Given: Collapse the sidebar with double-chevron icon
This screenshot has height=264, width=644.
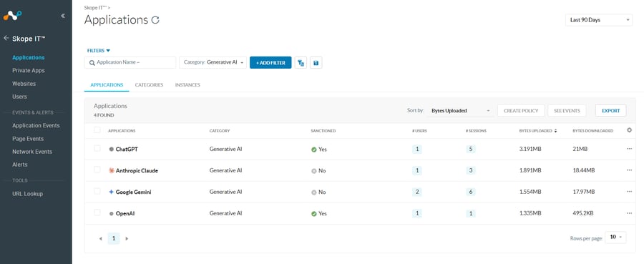Looking at the screenshot, I should [63, 16].
